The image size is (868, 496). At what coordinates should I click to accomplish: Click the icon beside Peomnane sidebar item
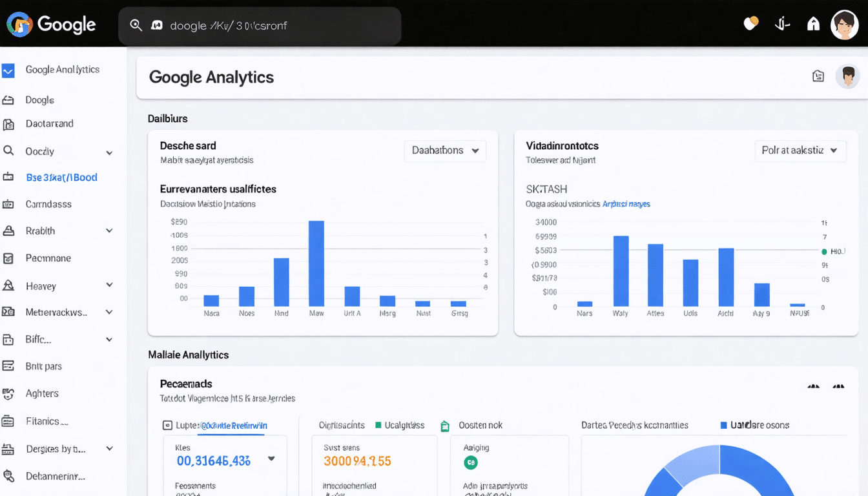click(x=8, y=258)
